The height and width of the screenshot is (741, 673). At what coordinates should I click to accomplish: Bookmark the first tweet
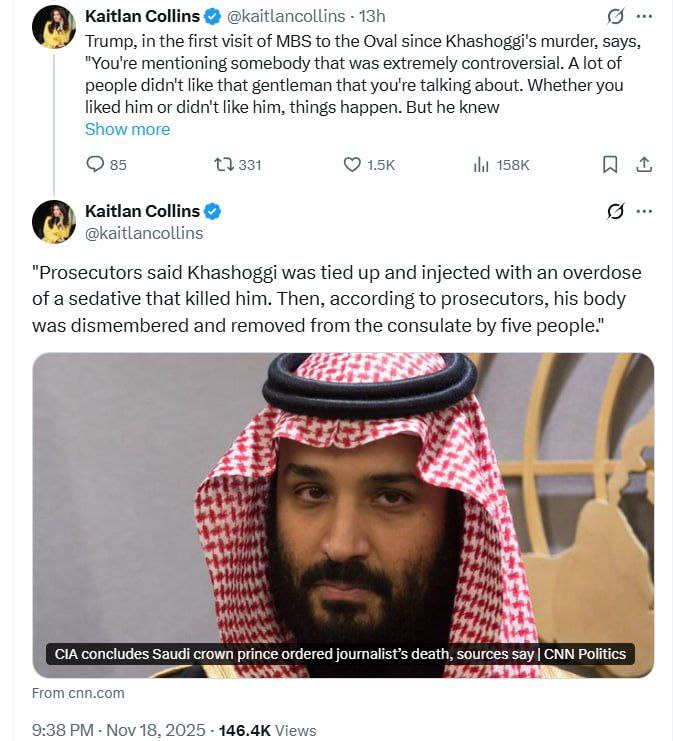(610, 165)
